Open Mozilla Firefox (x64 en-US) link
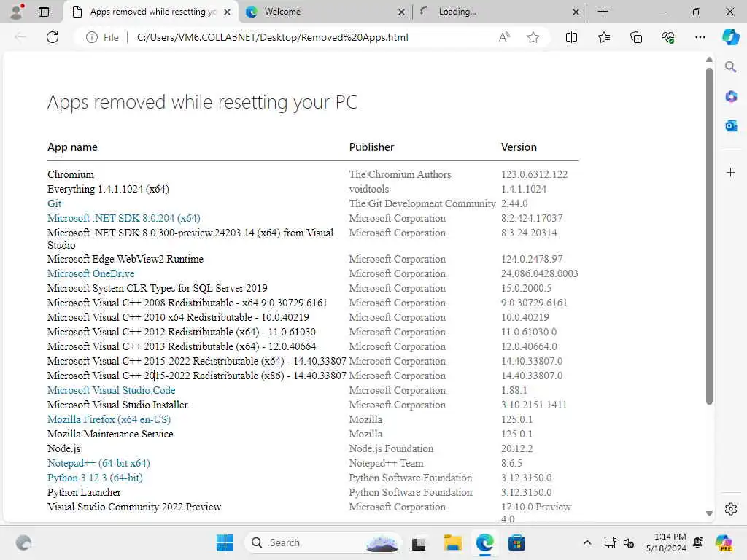The image size is (747, 560). click(x=109, y=419)
